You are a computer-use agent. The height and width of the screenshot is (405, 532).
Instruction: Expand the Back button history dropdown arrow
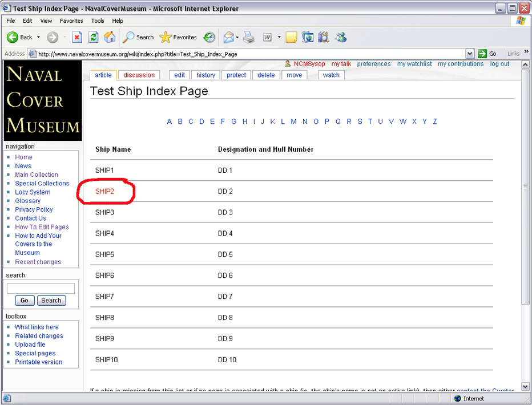39,37
